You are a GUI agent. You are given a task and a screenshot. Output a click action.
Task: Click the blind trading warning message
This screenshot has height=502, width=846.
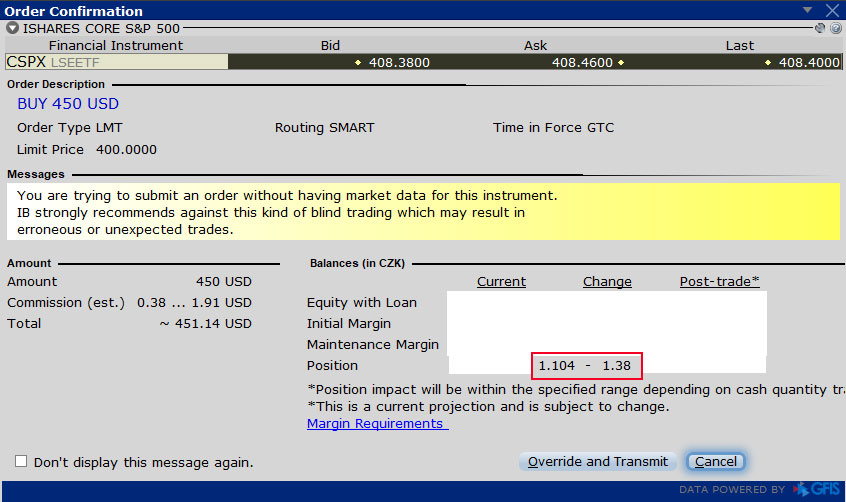(x=423, y=212)
